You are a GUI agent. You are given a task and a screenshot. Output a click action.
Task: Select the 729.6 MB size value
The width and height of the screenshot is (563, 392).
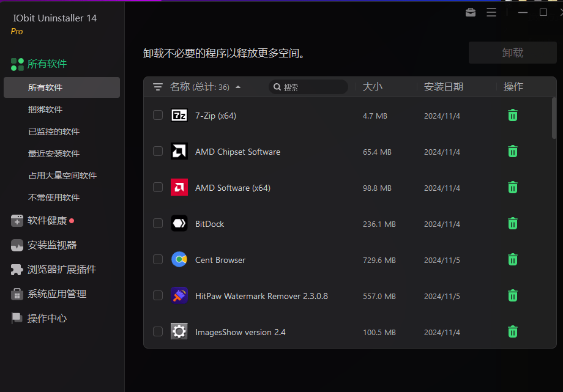click(379, 261)
